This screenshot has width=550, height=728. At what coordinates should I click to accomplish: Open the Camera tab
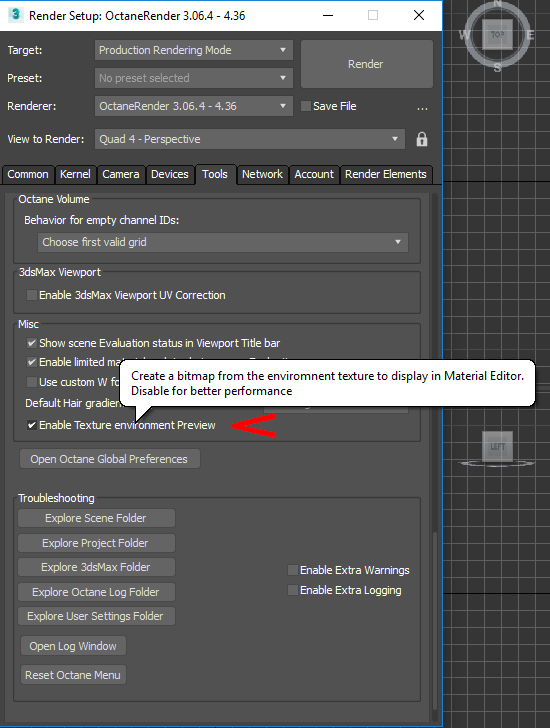(121, 175)
